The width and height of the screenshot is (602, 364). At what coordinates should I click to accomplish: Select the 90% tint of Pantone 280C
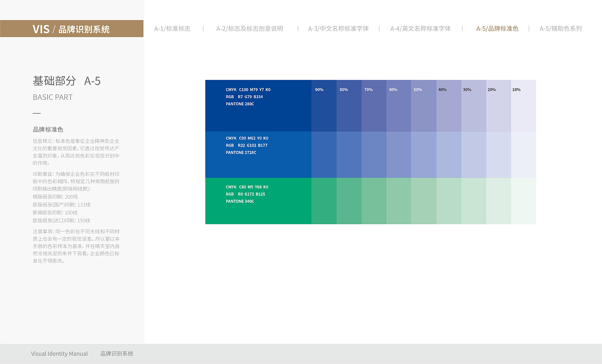(x=324, y=106)
